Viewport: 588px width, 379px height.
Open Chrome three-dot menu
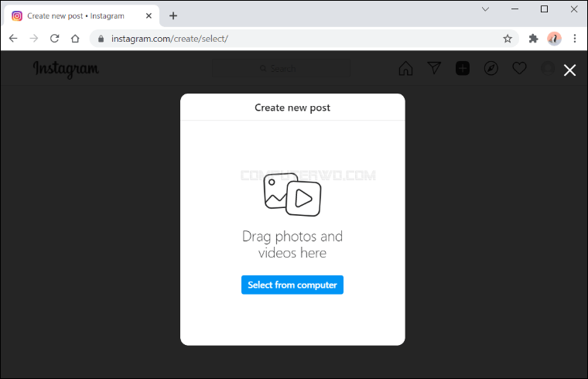[x=575, y=38]
